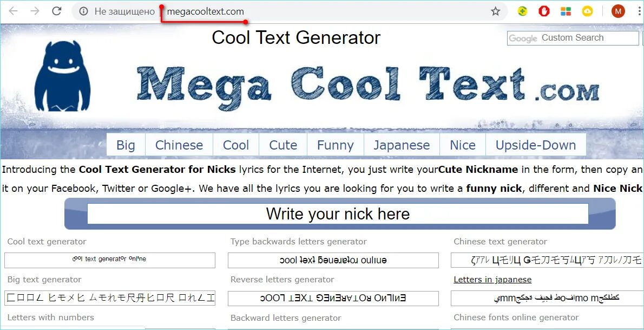The height and width of the screenshot is (330, 644).
Task: Click the Big text generator label
Action: coord(44,280)
